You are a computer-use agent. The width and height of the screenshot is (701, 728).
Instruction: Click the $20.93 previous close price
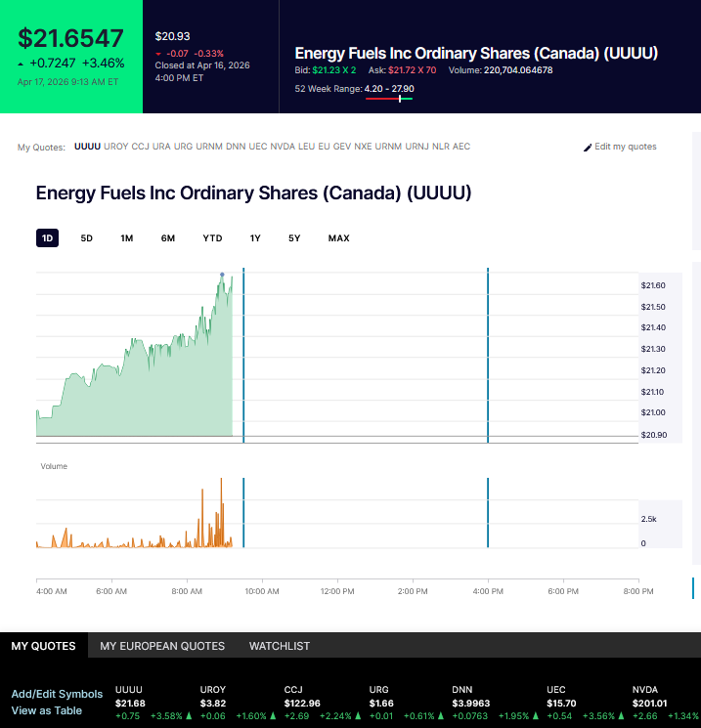pyautogui.click(x=172, y=36)
